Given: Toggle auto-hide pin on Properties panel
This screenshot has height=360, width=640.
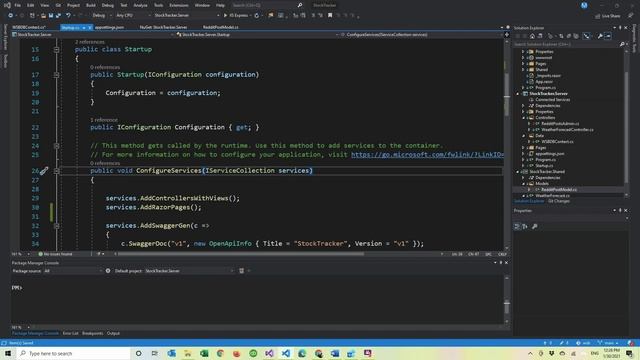Looking at the screenshot, I should tap(620, 211).
